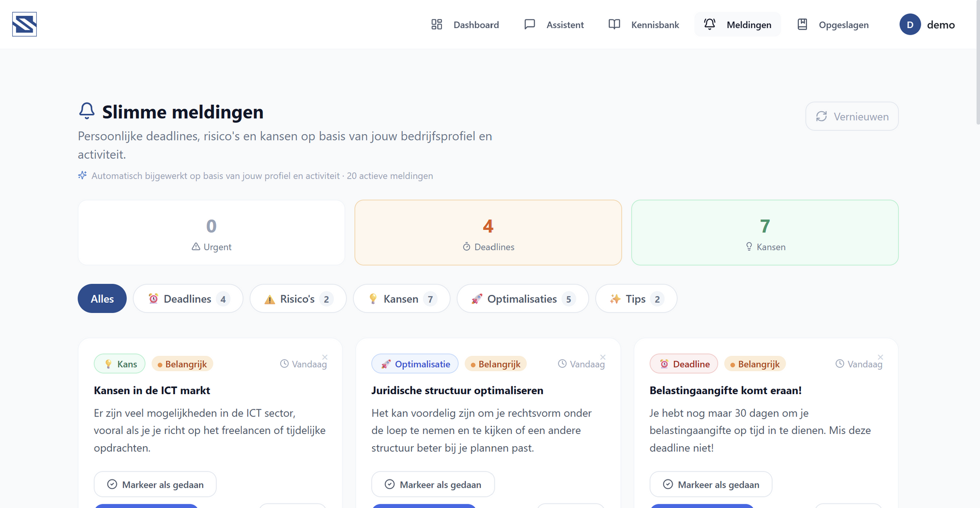980x508 pixels.
Task: Open the Juridische structuur optimaliseren title
Action: coord(457,391)
